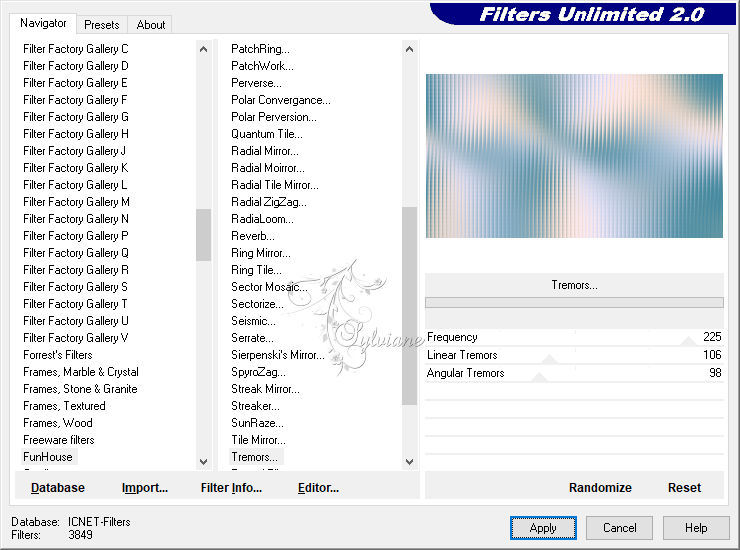Select Filter Factory Gallery E
Viewport: 740px width, 550px height.
75,83
